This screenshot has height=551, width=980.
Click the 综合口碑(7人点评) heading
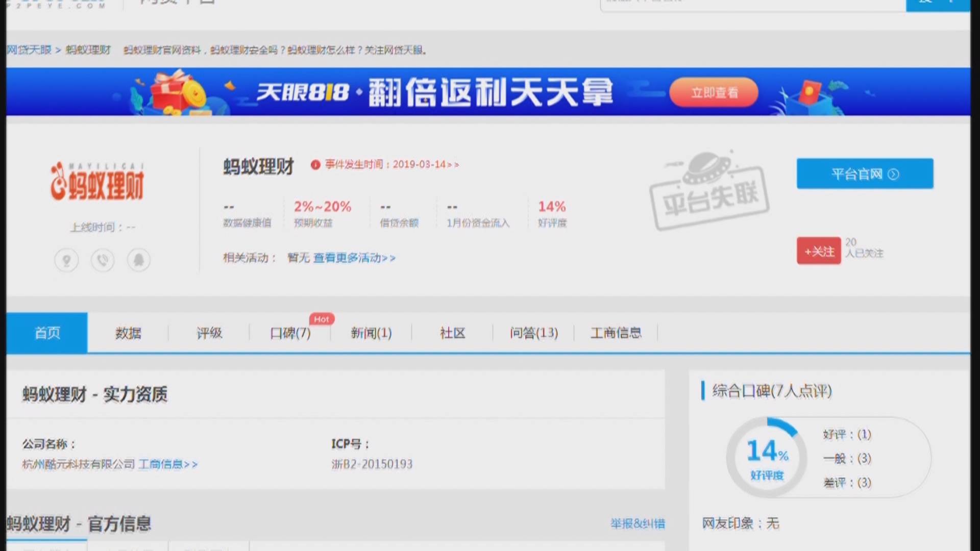click(772, 391)
